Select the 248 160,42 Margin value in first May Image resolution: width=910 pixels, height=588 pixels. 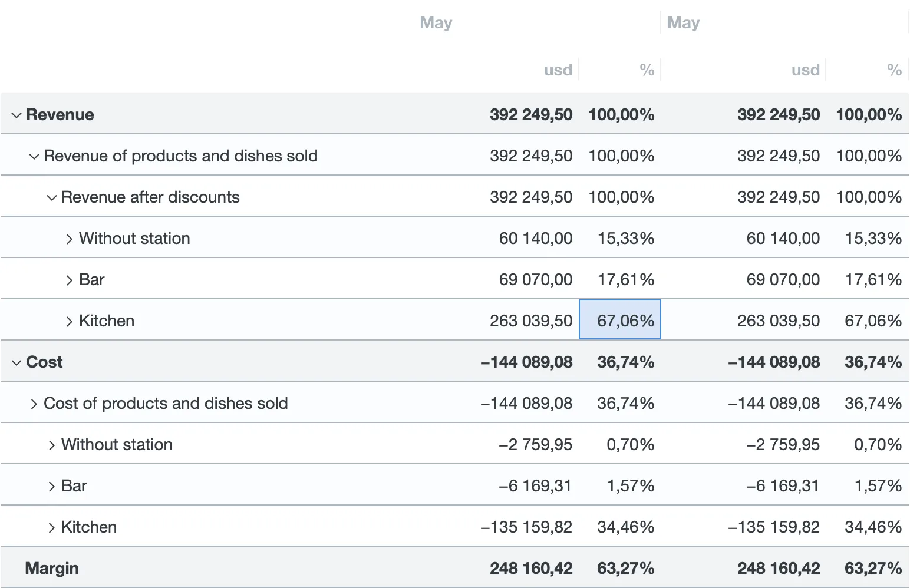pyautogui.click(x=530, y=568)
